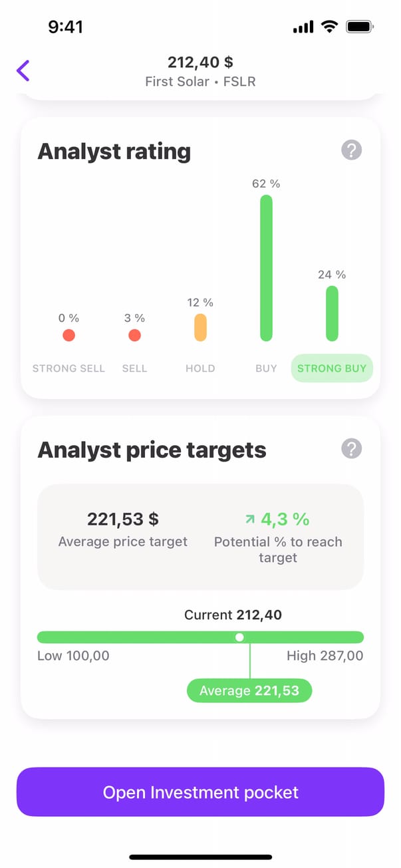
Task: Open help for Analyst price targets
Action: tap(351, 449)
